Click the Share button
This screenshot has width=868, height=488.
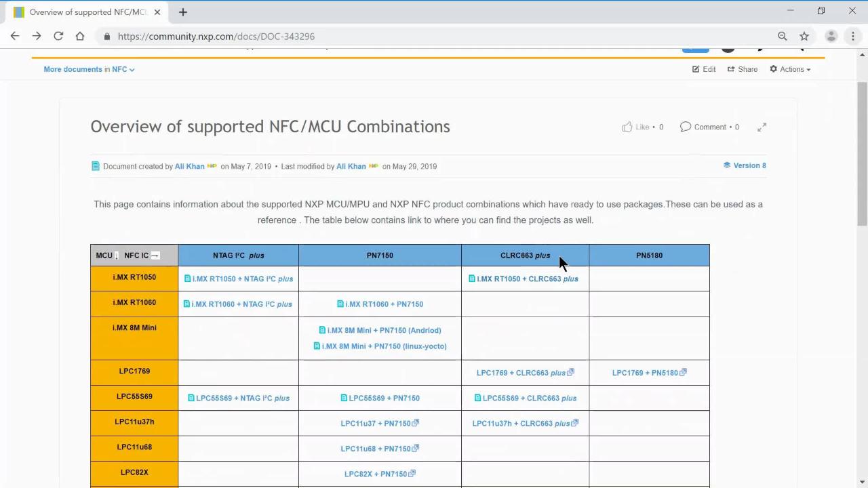[x=743, y=69]
